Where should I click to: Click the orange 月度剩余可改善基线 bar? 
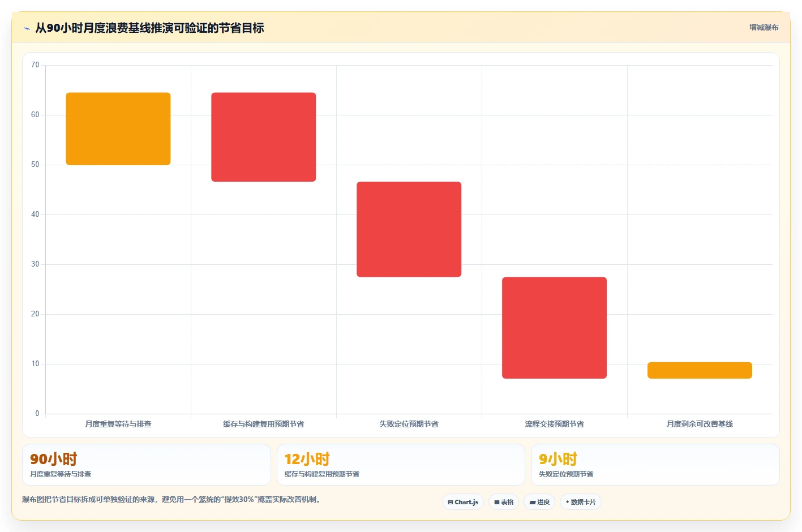(x=700, y=370)
